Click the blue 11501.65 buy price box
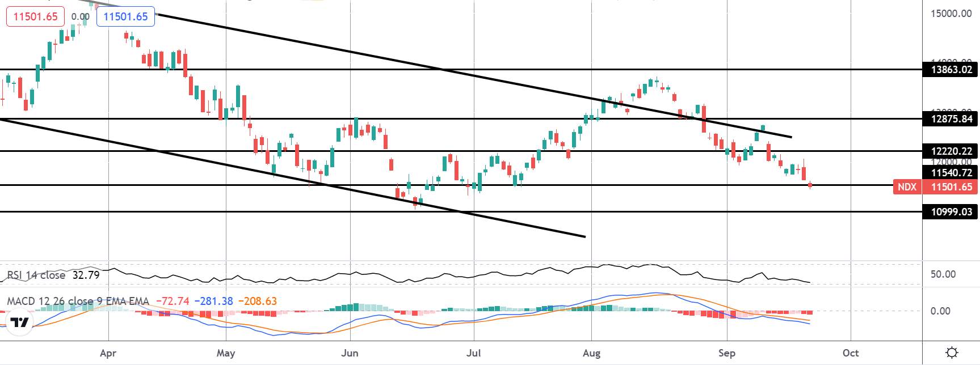 (126, 16)
